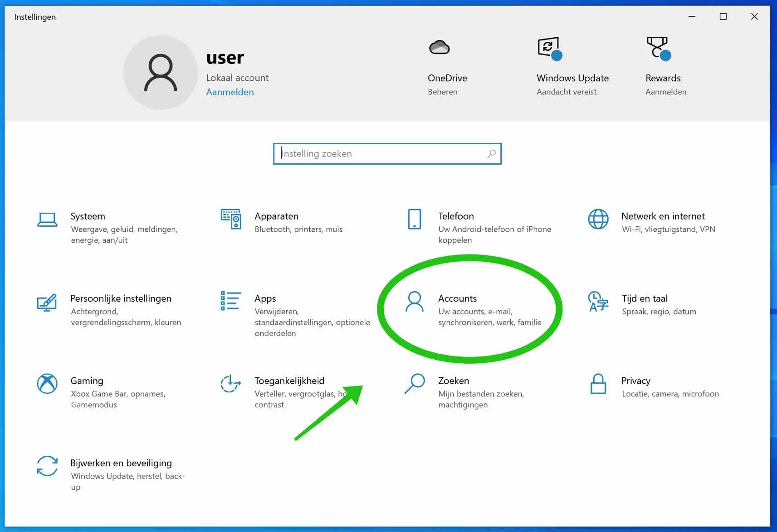777x532 pixels.
Task: Click the 'user' account name
Action: [225, 58]
